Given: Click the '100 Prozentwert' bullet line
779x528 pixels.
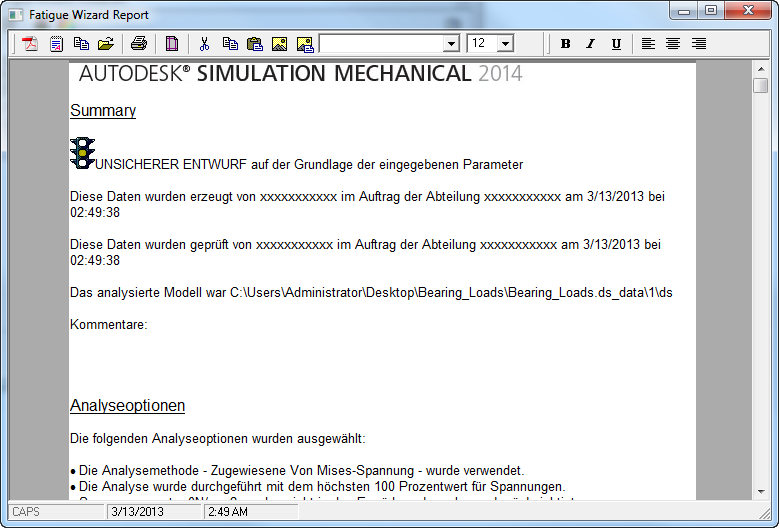Looking at the screenshot, I should click(318, 486).
